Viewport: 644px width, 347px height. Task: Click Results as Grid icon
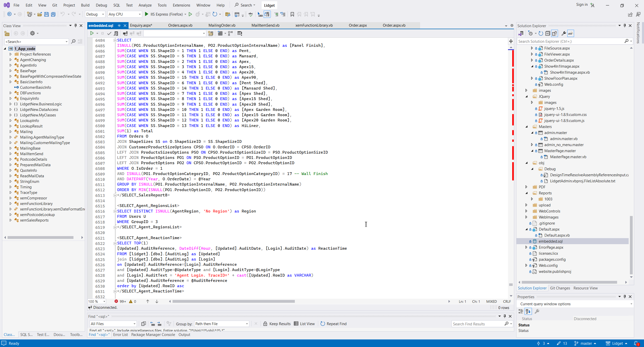click(220, 33)
